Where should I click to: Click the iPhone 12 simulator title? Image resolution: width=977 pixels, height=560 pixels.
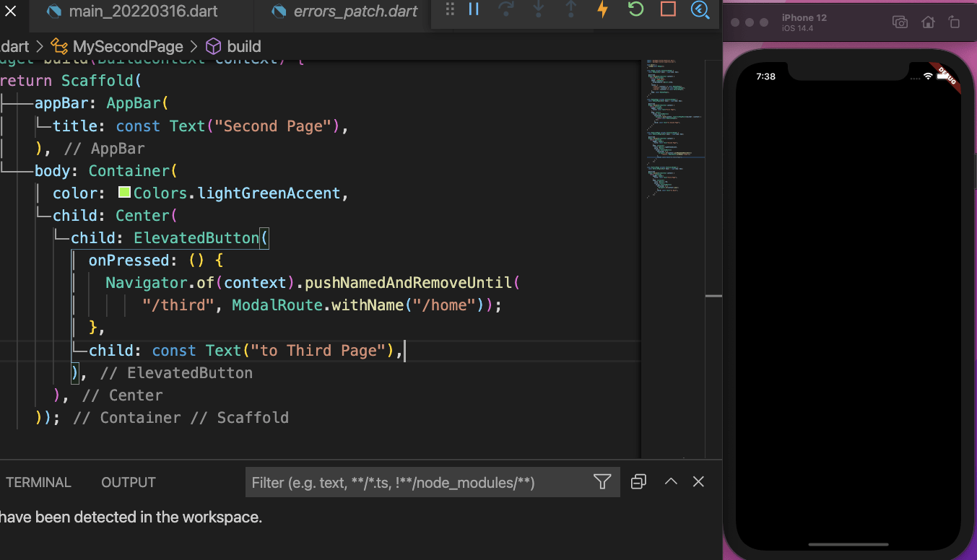tap(804, 17)
